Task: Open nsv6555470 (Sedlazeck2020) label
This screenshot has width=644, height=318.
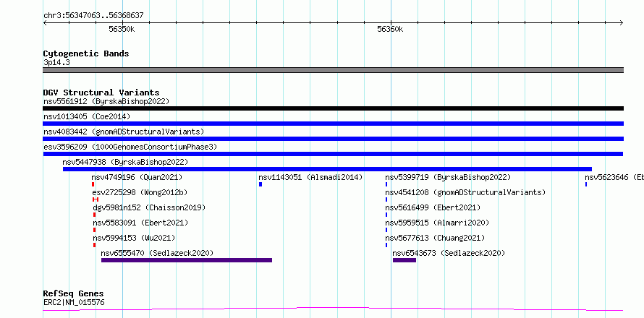Action: tap(157, 253)
